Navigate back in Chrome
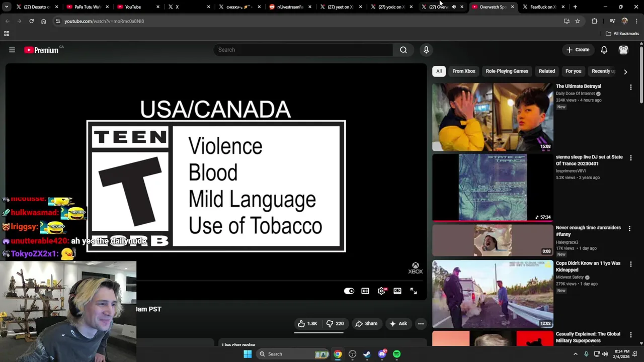Screen dimensions: 644x362 [7, 21]
